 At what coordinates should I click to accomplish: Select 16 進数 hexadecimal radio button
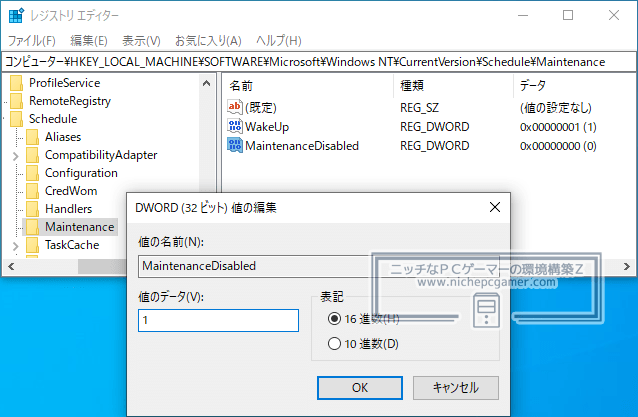pos(334,319)
